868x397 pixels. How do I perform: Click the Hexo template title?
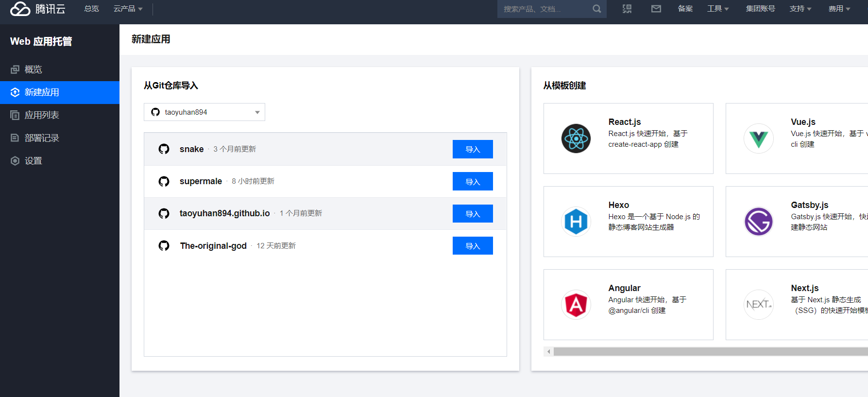point(618,205)
